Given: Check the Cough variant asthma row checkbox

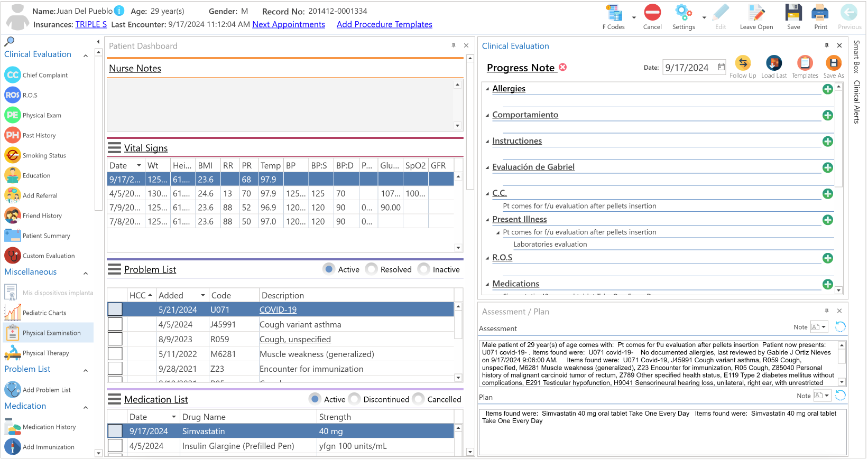Looking at the screenshot, I should 115,324.
